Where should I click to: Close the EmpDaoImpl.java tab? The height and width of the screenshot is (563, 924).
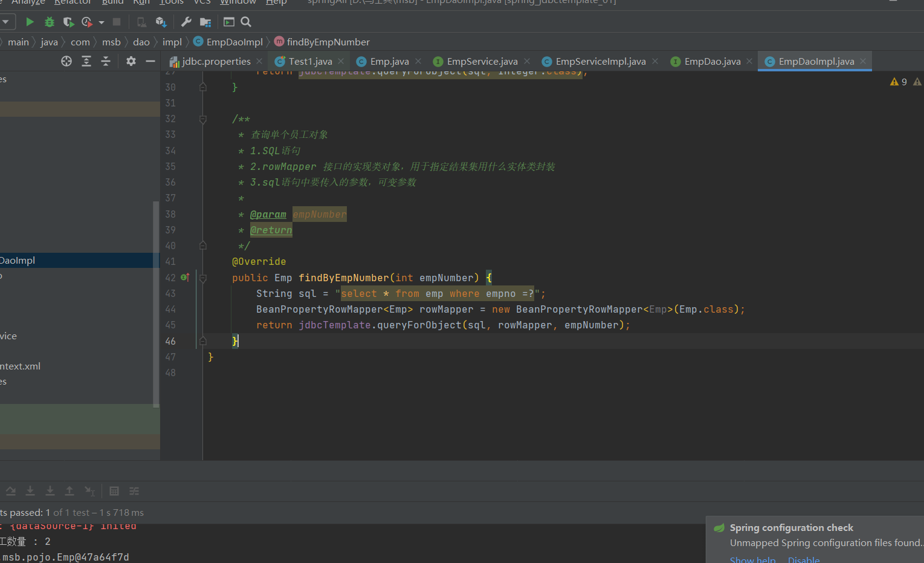tap(863, 61)
